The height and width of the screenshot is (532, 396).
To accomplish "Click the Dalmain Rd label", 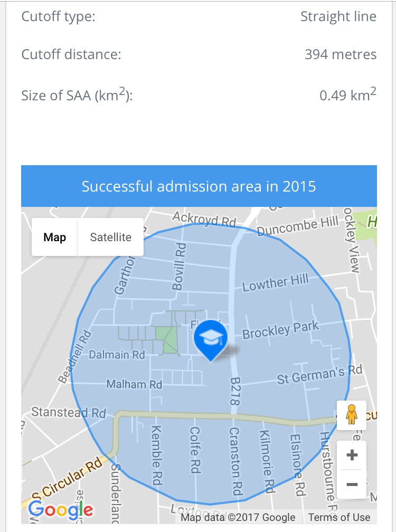I will pyautogui.click(x=117, y=355).
